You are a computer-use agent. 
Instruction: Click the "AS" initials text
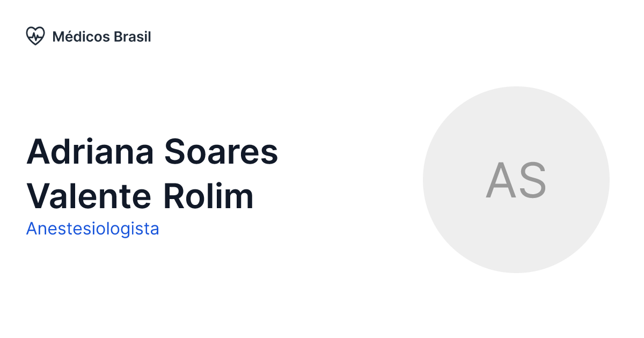(516, 181)
